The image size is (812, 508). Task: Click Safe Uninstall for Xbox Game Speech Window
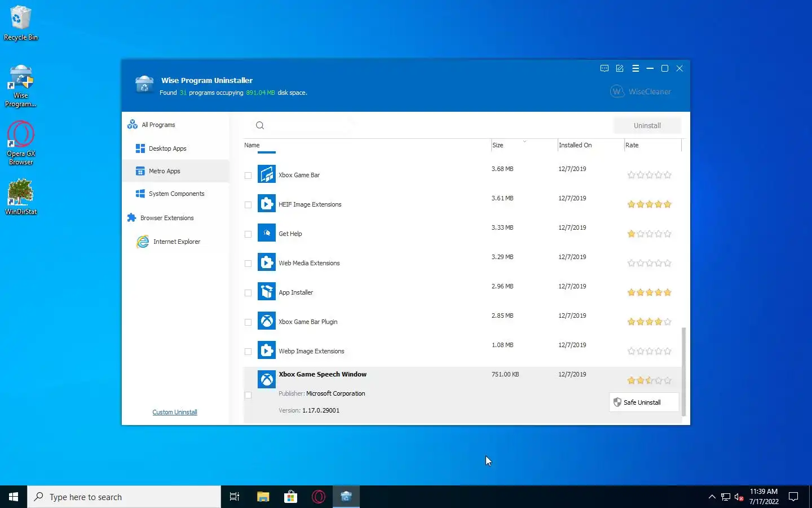[x=644, y=402]
